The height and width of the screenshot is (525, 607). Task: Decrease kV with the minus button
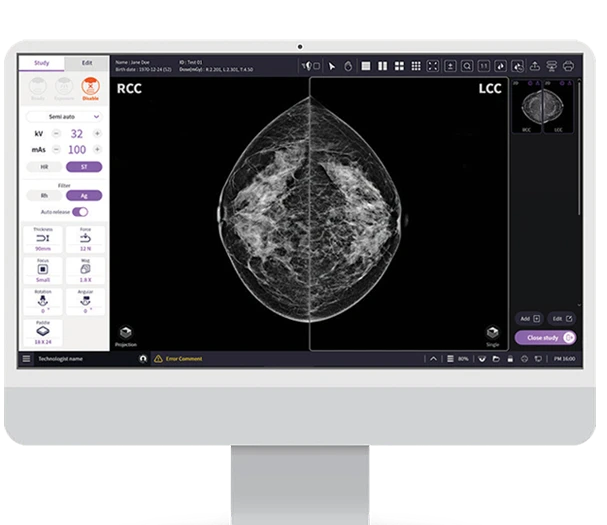(x=57, y=134)
